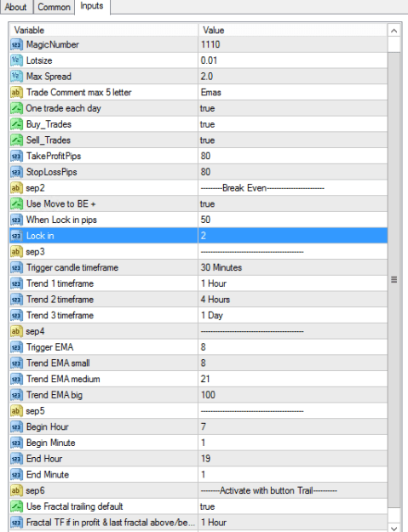Open the Trend 3 timeframe 1 Day value
Viewport: 408px width, 532px height.
click(x=293, y=316)
